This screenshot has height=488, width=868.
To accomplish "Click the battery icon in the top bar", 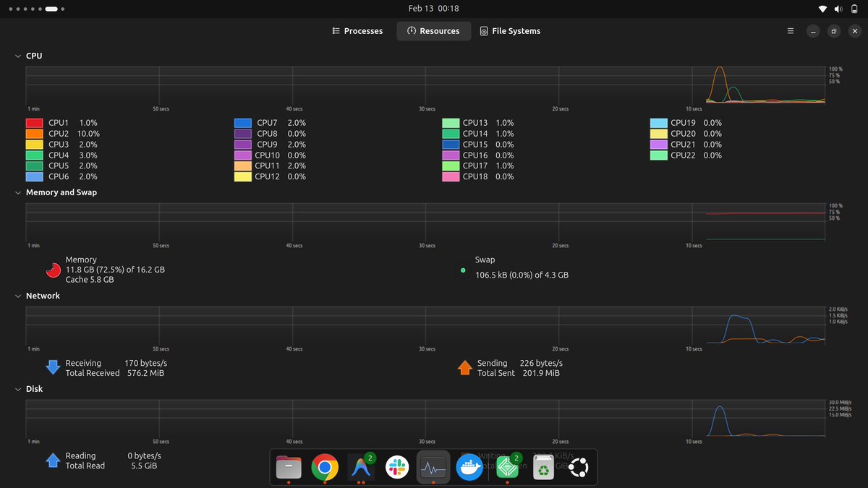I will click(854, 9).
